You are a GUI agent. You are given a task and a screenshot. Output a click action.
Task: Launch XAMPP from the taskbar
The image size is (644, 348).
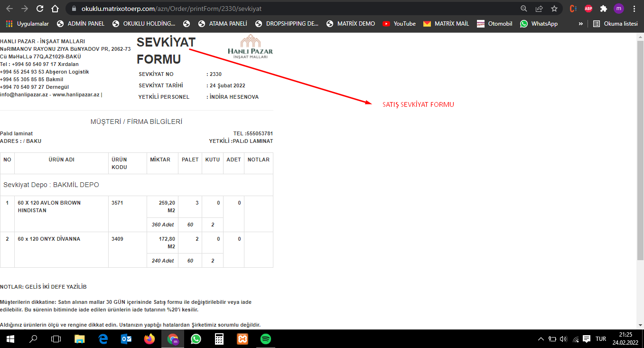242,339
